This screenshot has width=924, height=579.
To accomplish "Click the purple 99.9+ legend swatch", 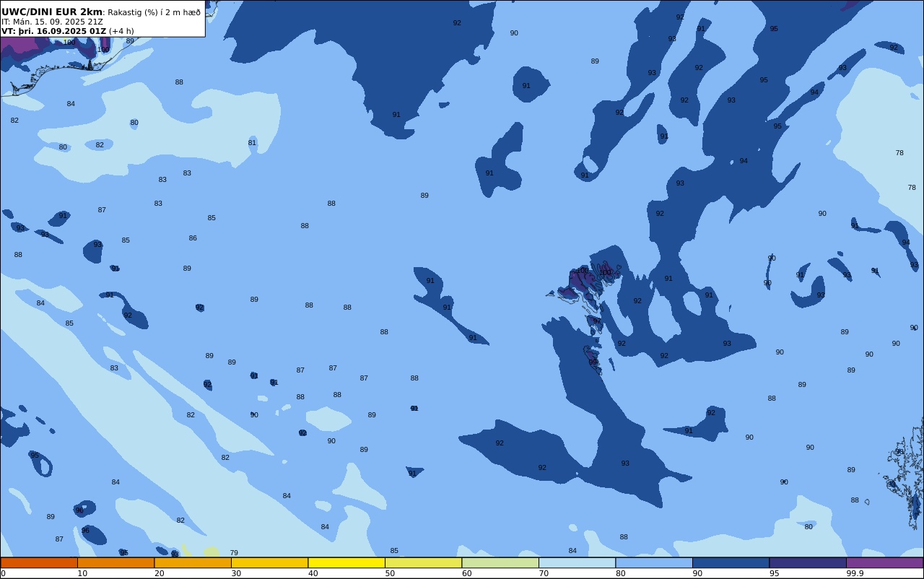I will pos(884,562).
